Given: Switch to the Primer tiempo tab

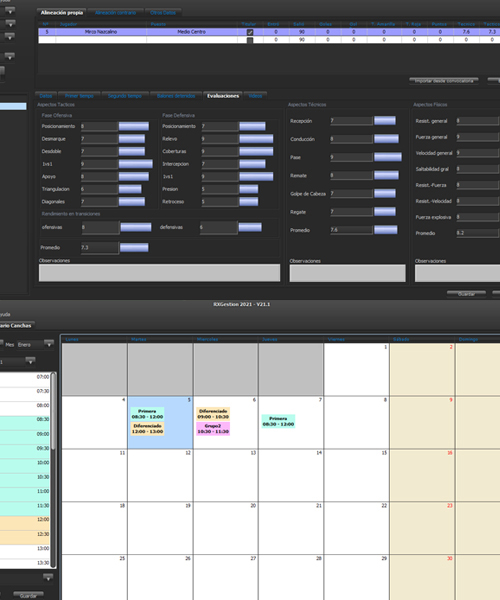Looking at the screenshot, I should (x=79, y=96).
